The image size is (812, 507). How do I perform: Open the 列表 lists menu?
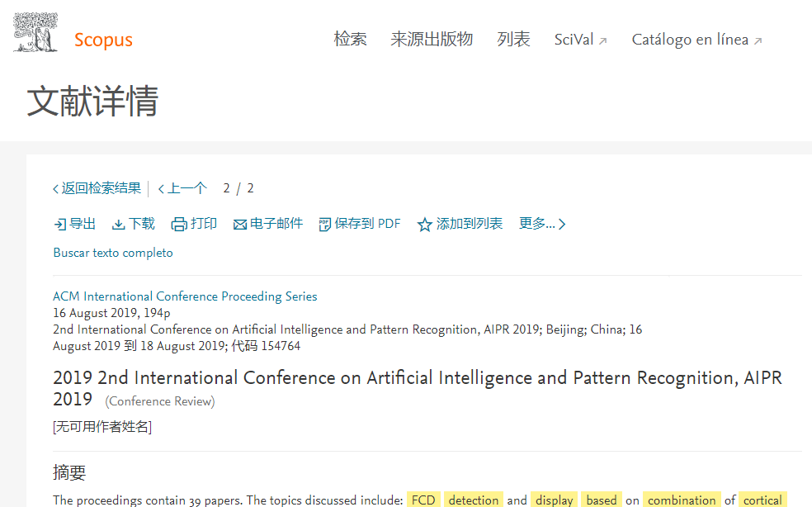coord(513,40)
